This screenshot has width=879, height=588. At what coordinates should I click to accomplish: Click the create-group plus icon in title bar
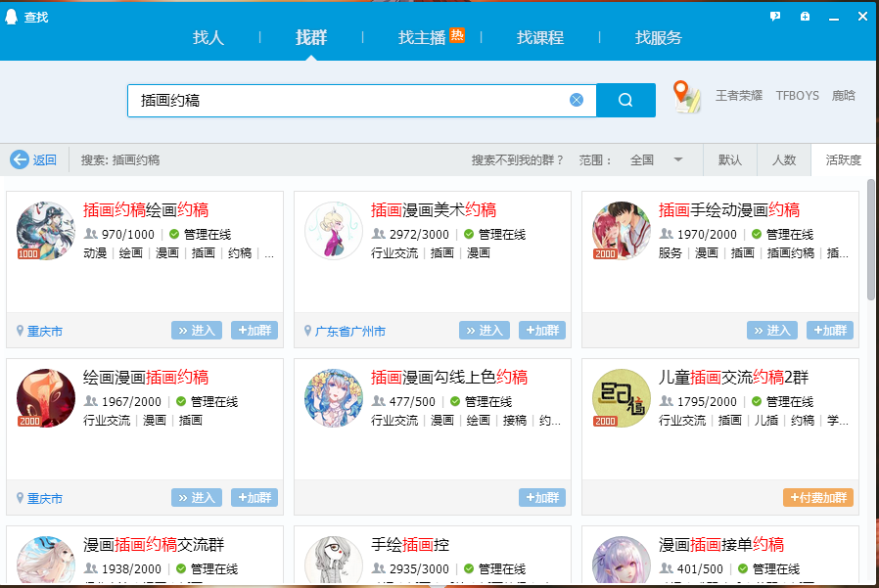805,16
